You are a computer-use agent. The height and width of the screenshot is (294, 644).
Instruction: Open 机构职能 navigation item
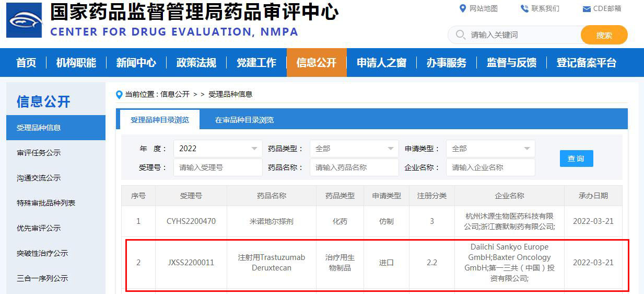point(76,63)
